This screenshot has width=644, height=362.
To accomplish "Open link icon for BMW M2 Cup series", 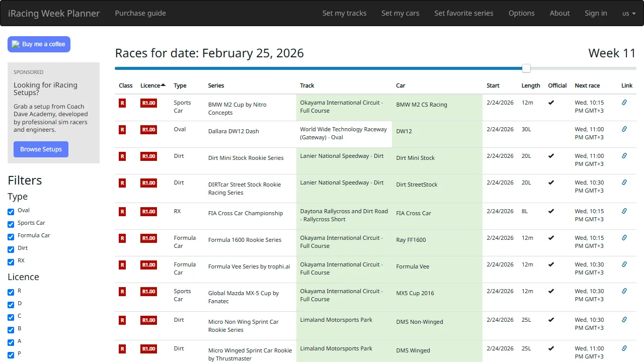I will pos(624,103).
